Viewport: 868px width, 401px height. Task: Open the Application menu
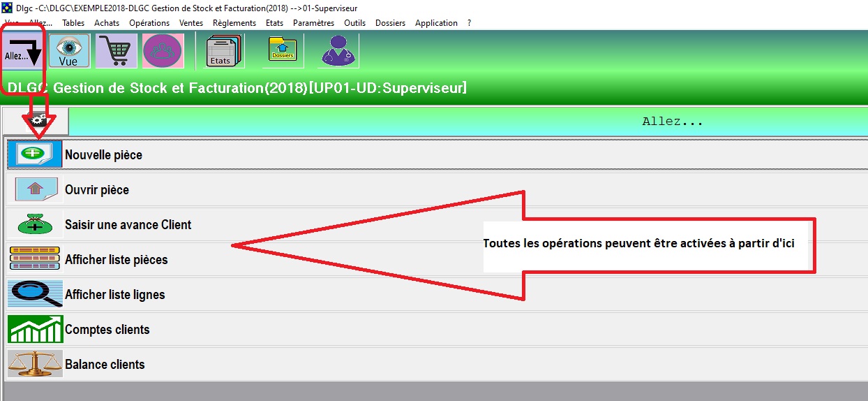[436, 23]
